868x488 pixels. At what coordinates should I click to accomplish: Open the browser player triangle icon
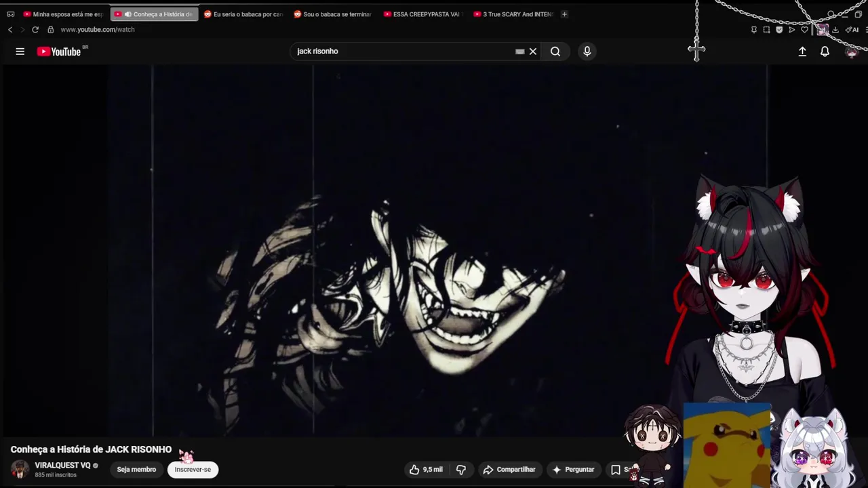pyautogui.click(x=791, y=30)
